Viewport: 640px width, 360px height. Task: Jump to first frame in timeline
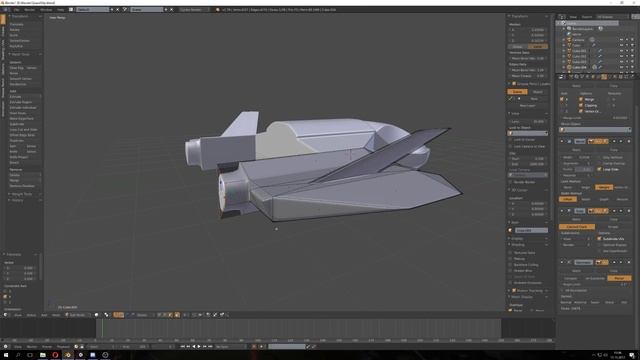(182, 347)
